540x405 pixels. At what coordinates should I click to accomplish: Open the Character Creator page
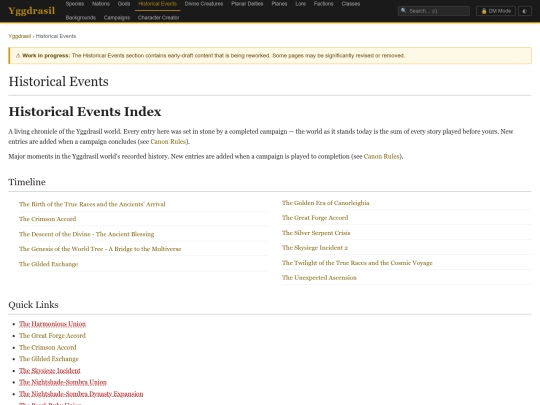coord(158,18)
